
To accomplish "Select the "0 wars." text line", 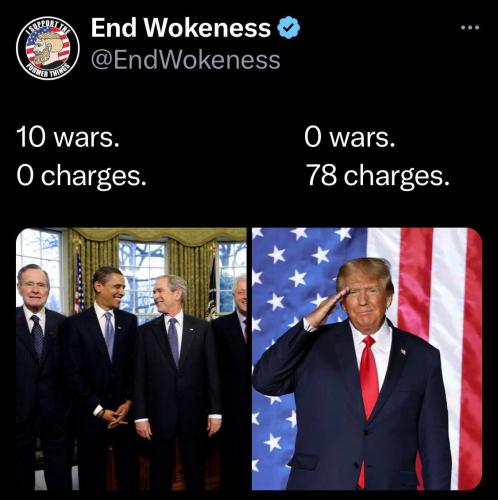I will click(350, 137).
